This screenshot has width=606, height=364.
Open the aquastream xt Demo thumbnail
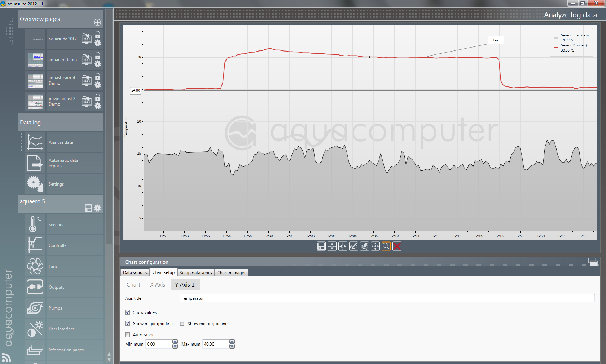(x=35, y=80)
